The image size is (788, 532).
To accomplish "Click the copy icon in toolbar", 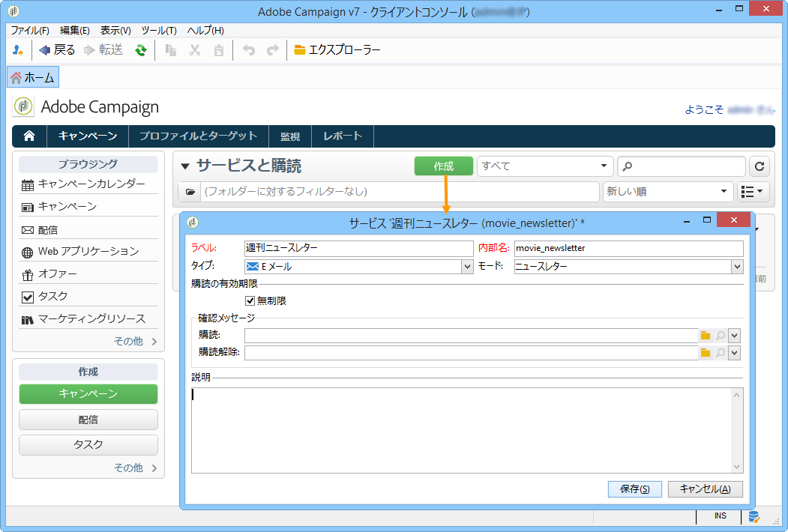I will pyautogui.click(x=171, y=50).
